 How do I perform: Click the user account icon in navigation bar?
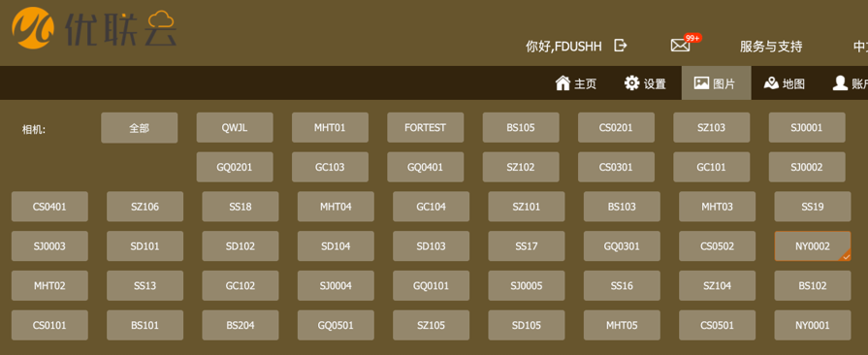point(840,83)
